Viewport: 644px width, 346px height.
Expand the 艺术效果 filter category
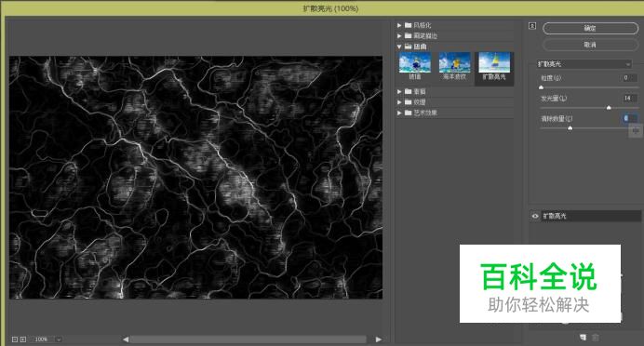pos(399,113)
